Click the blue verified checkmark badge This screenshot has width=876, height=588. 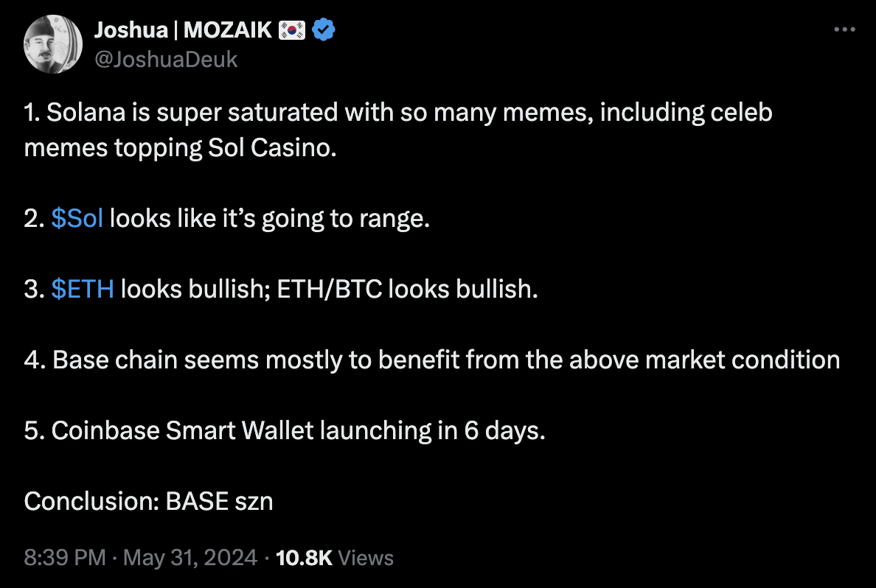click(x=324, y=30)
